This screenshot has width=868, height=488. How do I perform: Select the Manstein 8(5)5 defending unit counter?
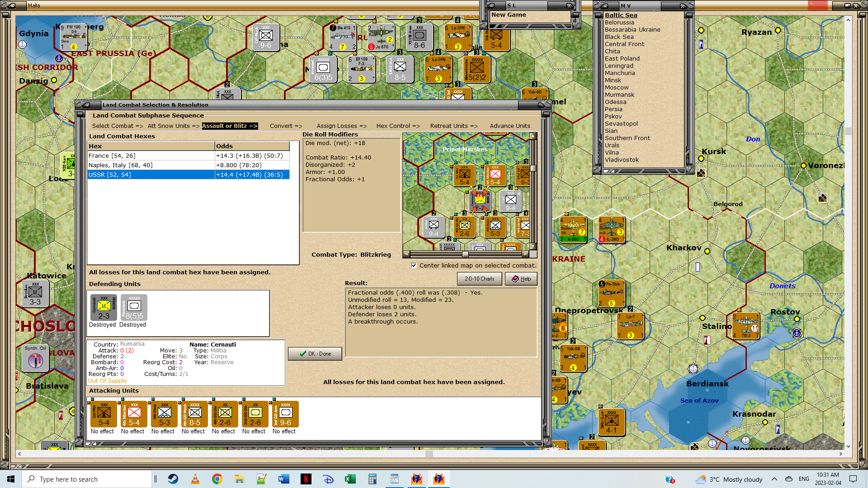[x=134, y=308]
